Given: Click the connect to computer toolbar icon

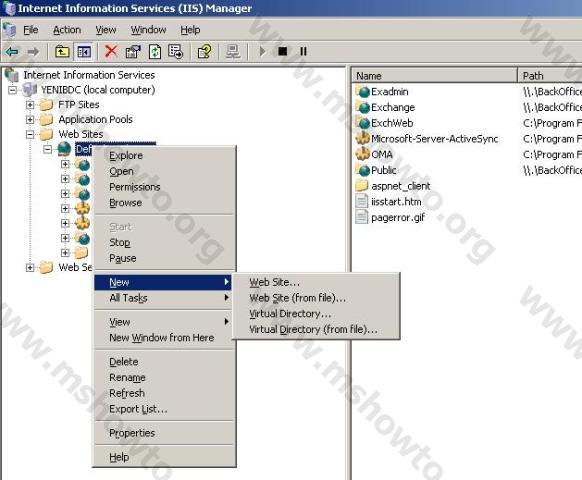Looking at the screenshot, I should [233, 52].
